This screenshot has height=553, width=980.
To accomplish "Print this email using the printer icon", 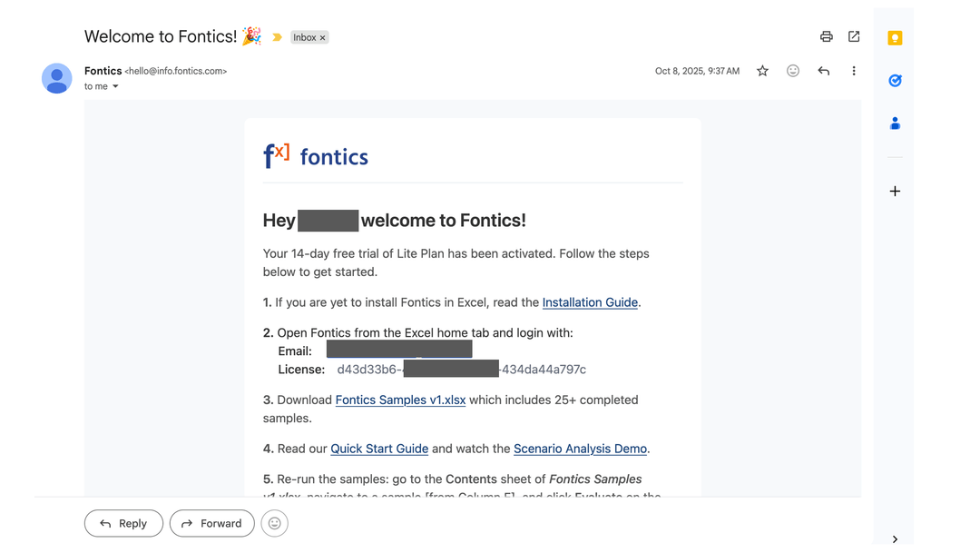I will [826, 36].
